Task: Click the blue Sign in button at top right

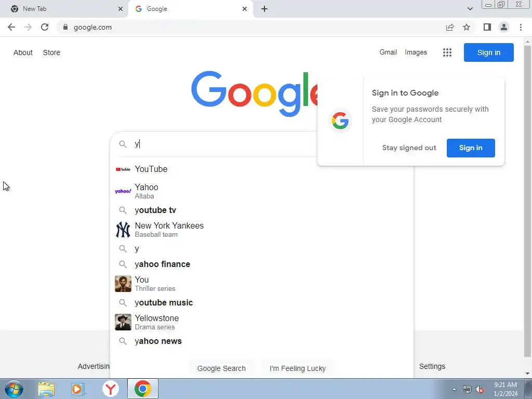Action: (x=488, y=52)
